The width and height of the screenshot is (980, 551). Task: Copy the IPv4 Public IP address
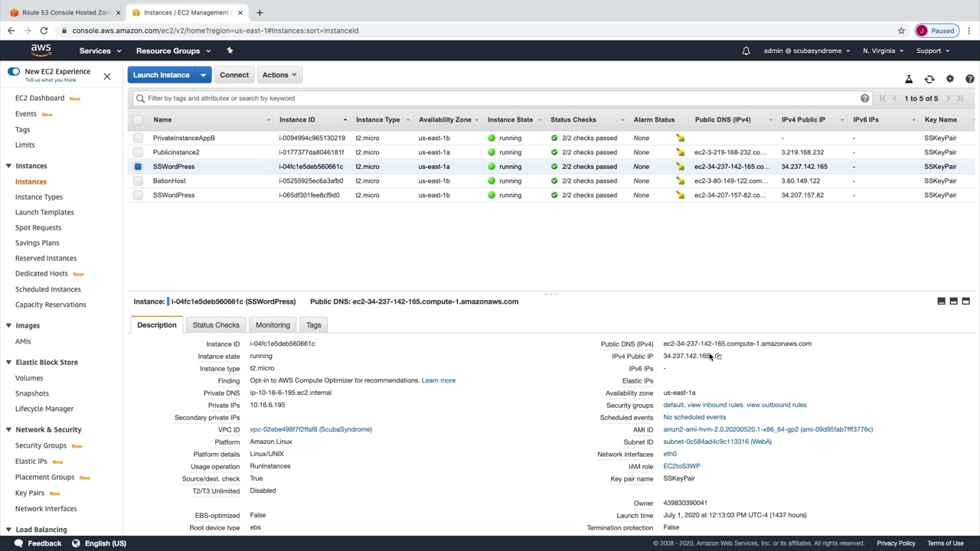click(718, 357)
